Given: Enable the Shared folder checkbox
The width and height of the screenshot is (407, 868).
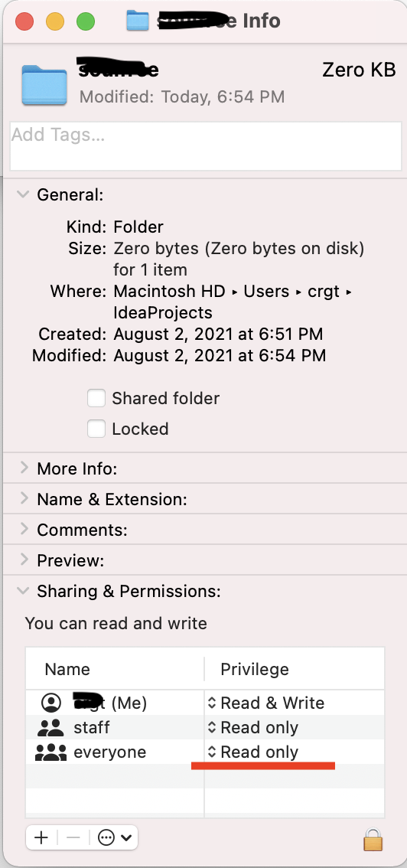Looking at the screenshot, I should click(x=96, y=398).
